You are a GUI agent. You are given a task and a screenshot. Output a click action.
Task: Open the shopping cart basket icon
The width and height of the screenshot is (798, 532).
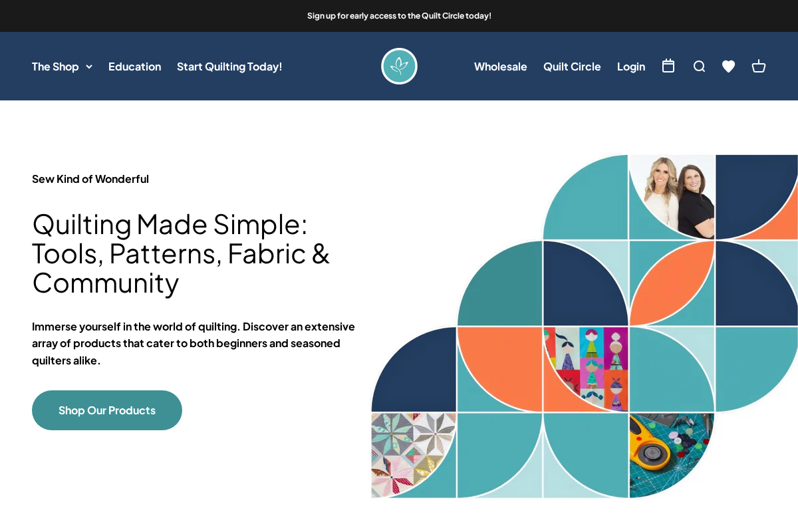[x=758, y=66]
